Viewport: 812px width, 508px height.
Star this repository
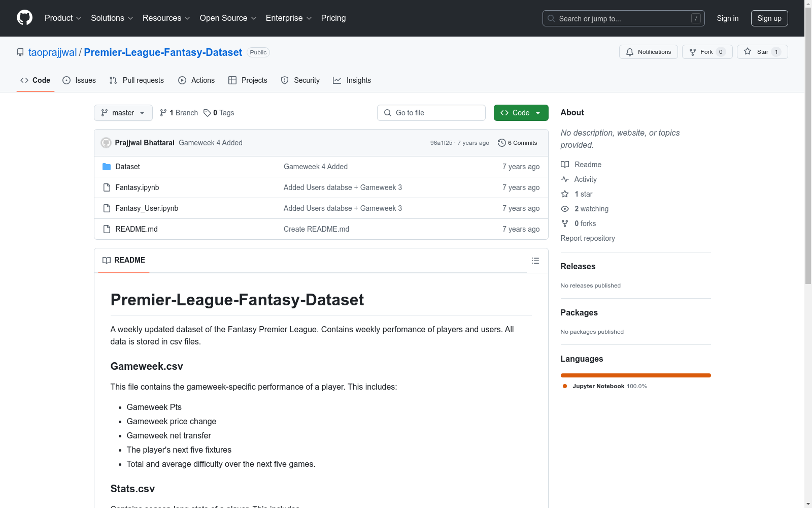762,52
